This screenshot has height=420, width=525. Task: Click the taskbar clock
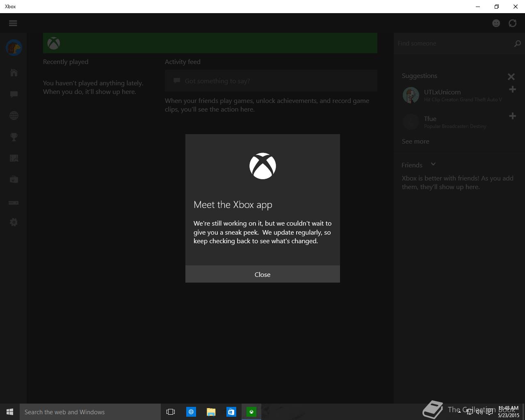coord(509,412)
